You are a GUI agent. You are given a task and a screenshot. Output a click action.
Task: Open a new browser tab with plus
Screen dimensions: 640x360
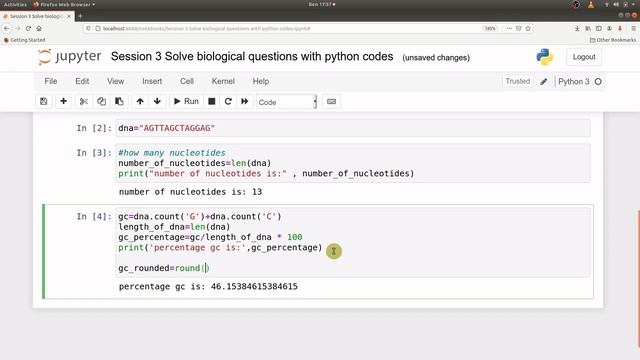pos(80,16)
